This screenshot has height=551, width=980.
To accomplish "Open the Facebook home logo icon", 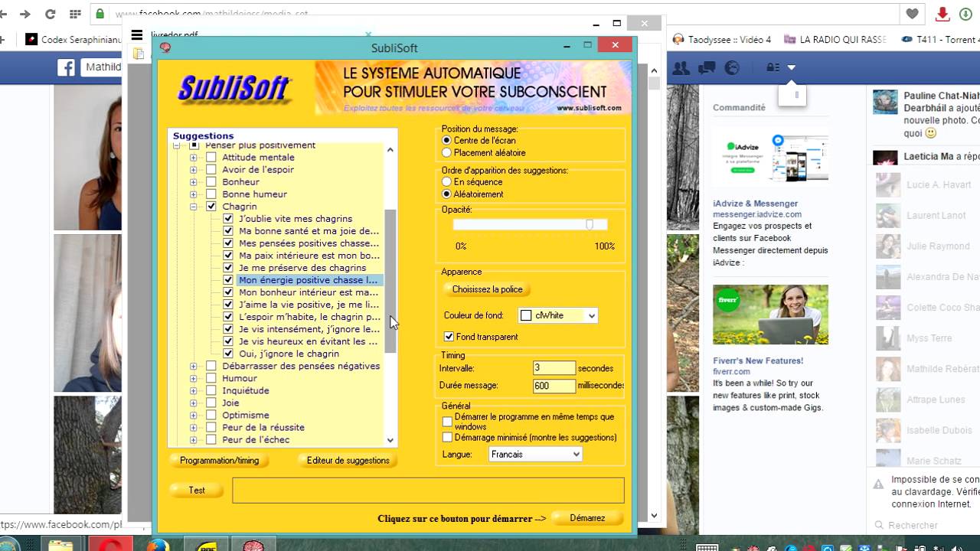I will tap(67, 67).
